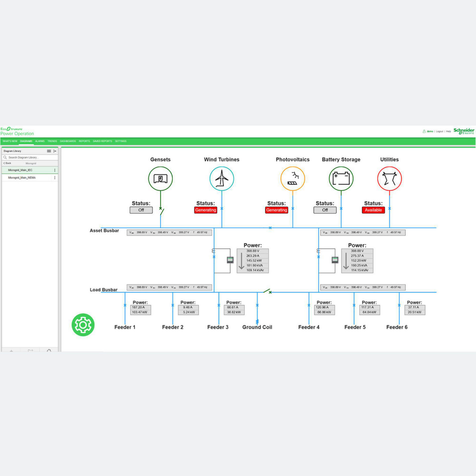This screenshot has height=476, width=476.
Task: Toggle the Asset Busbar coupler breaker
Action: click(x=270, y=228)
